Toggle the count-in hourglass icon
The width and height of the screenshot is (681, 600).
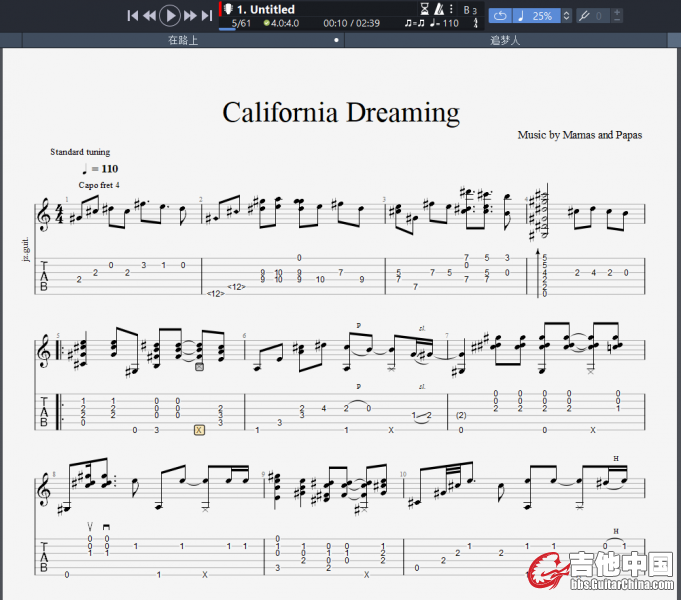(424, 9)
